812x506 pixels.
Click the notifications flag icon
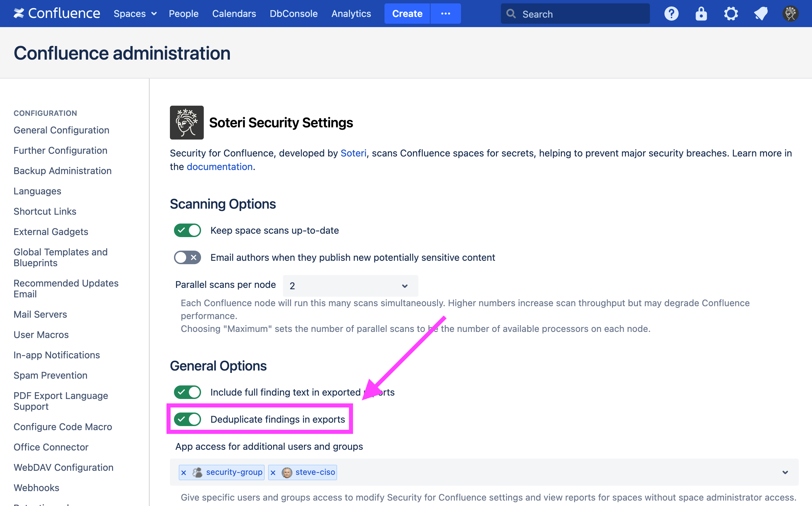761,14
